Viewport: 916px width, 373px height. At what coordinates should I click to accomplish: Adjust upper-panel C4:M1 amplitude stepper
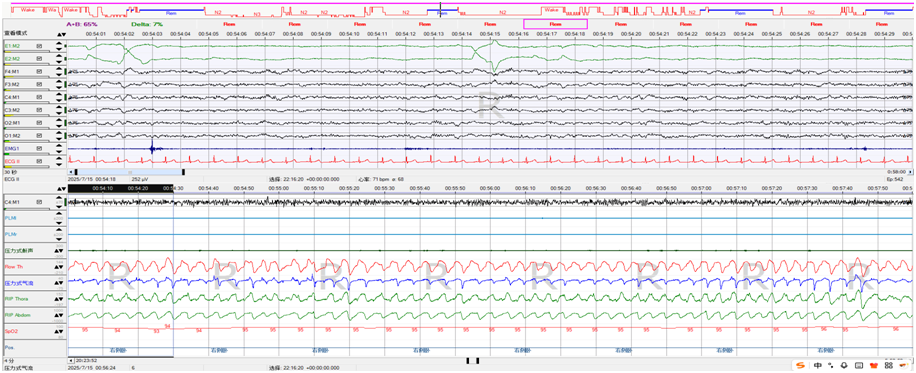pyautogui.click(x=60, y=97)
